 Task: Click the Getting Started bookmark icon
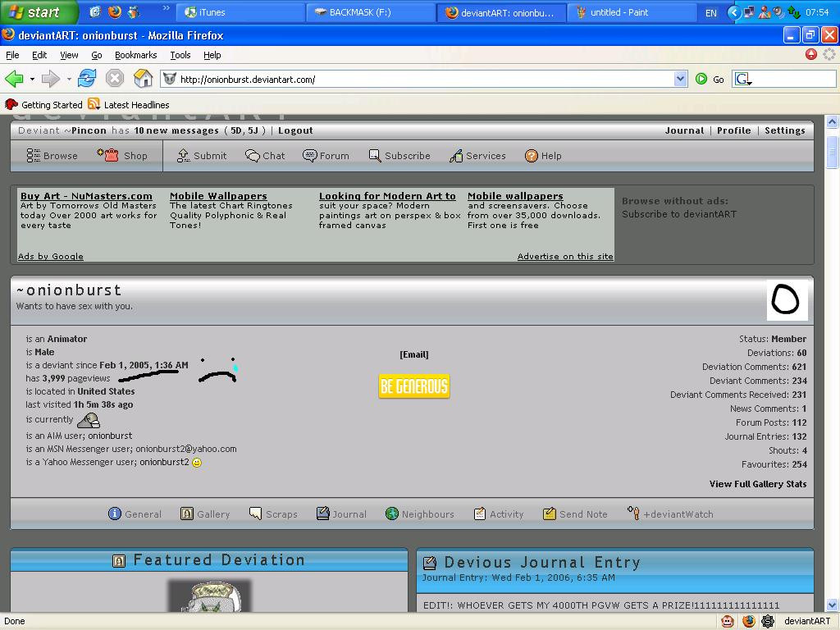tap(11, 104)
